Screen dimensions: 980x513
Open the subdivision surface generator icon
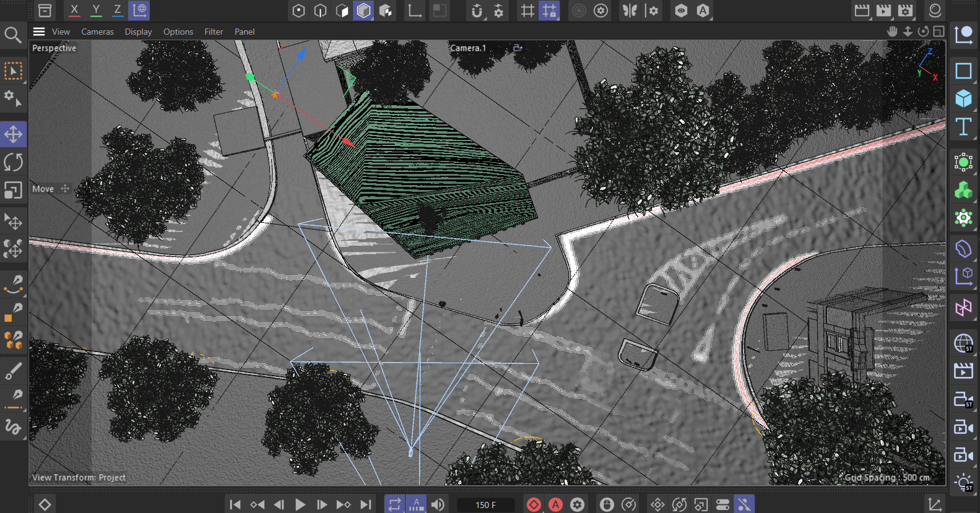[x=963, y=162]
